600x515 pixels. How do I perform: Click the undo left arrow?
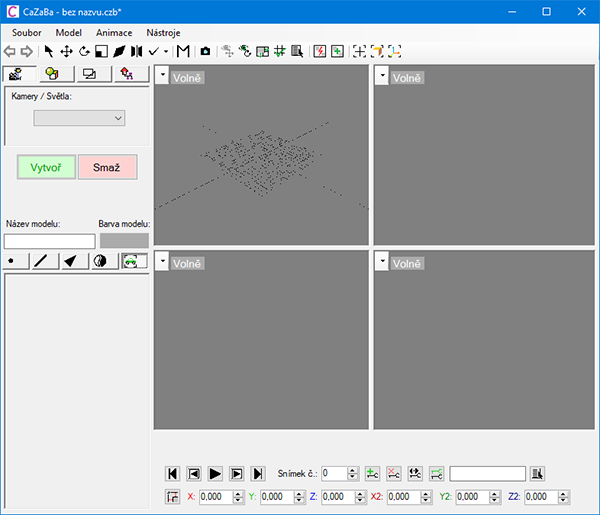pos(11,51)
